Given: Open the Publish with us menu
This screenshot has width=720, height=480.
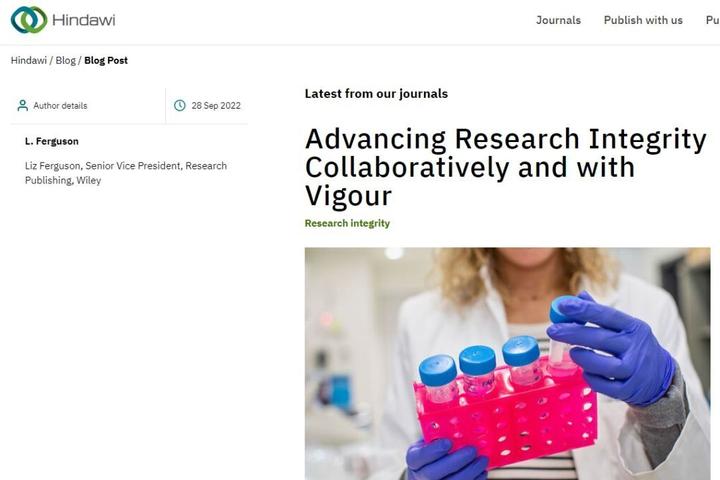Looking at the screenshot, I should pyautogui.click(x=643, y=20).
